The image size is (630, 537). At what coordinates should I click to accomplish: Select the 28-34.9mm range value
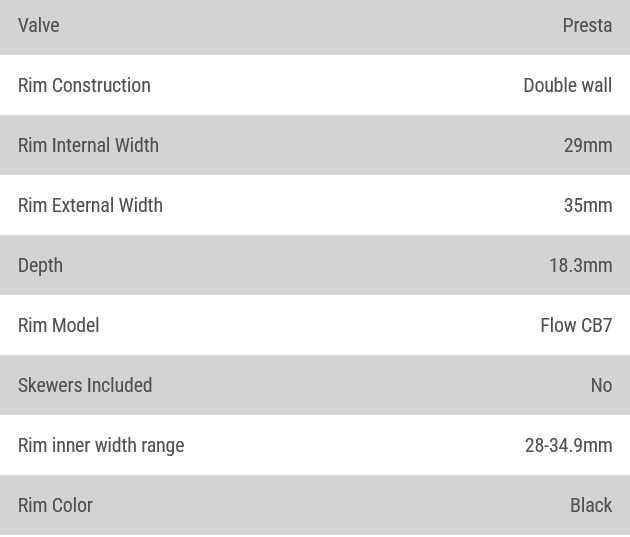[568, 446]
